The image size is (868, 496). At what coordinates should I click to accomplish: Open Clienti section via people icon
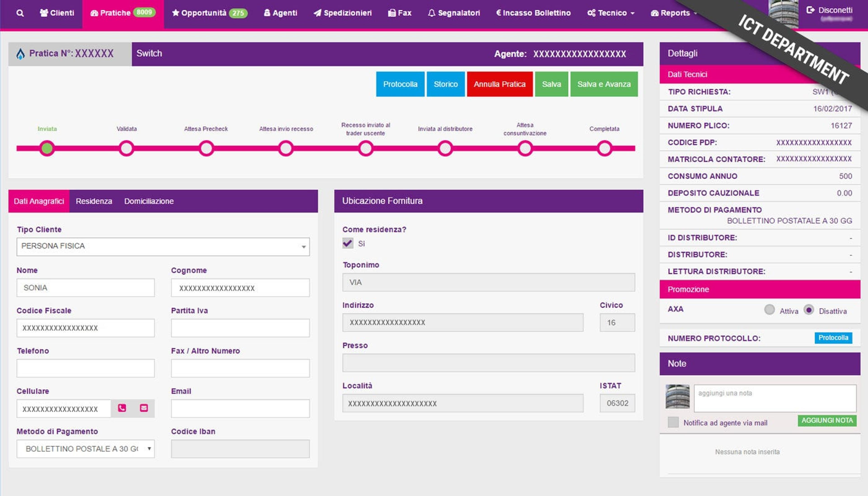point(44,13)
